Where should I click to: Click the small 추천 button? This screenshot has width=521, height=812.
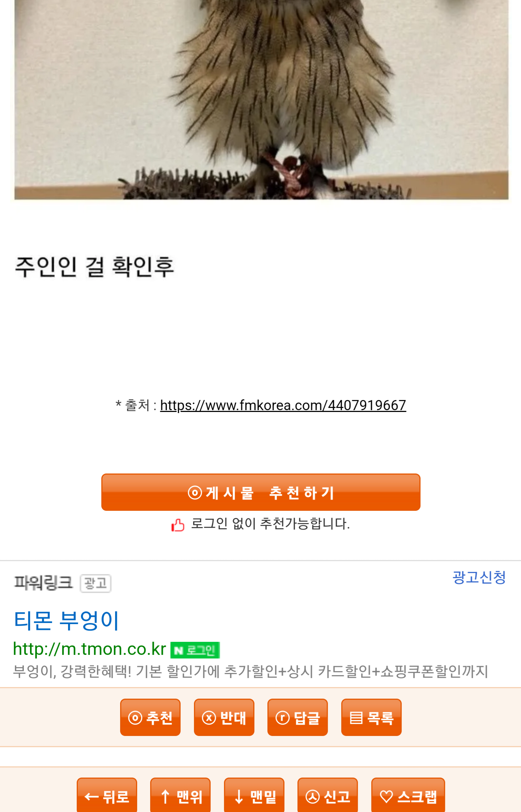point(150,717)
